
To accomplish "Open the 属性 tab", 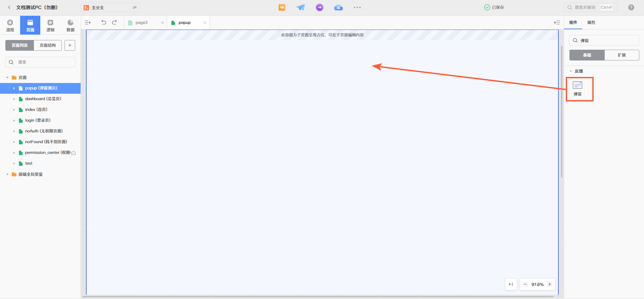I will pyautogui.click(x=591, y=23).
